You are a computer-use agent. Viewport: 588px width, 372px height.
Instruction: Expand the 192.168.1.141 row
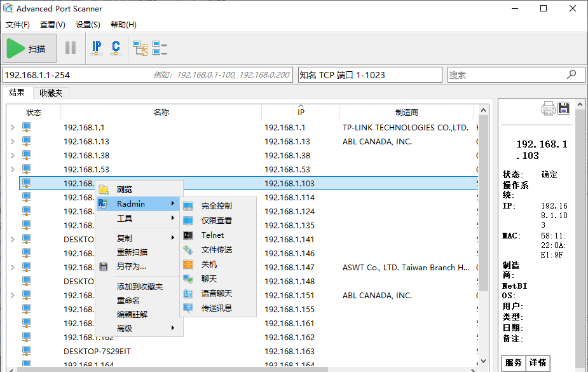tap(12, 239)
